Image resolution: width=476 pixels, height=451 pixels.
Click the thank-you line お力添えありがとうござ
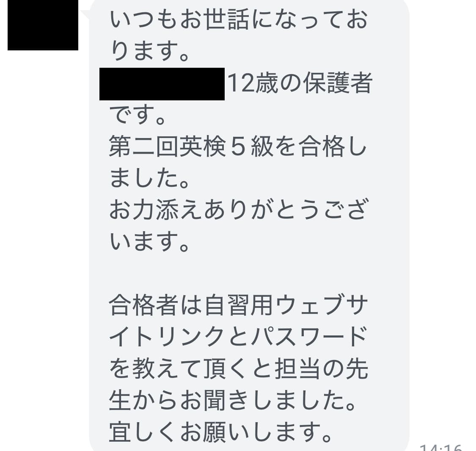click(239, 210)
